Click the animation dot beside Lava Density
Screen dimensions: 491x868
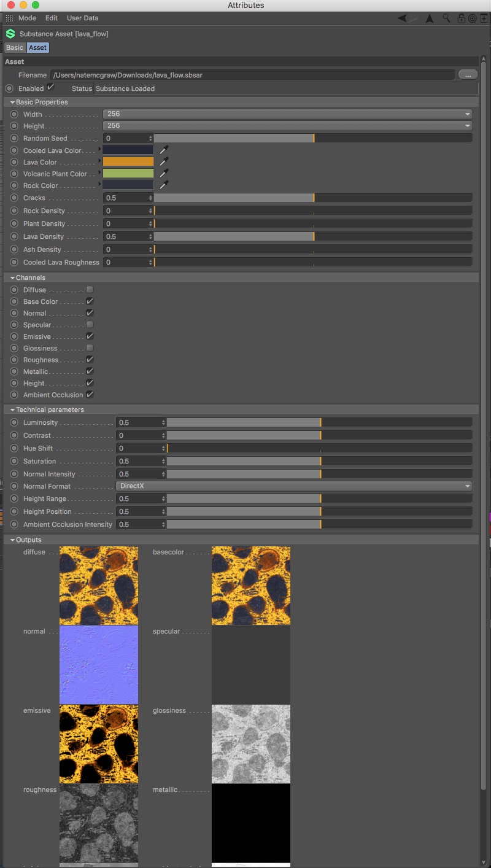(x=14, y=236)
